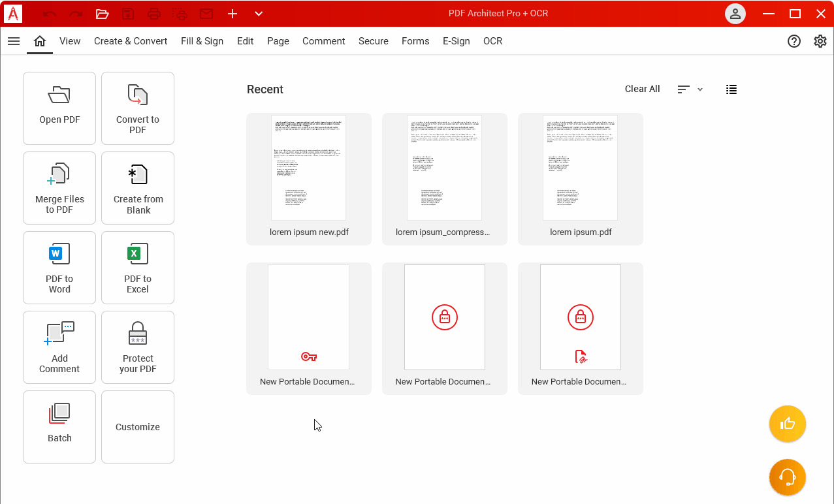Open a file using the folder icon

[x=102, y=14]
